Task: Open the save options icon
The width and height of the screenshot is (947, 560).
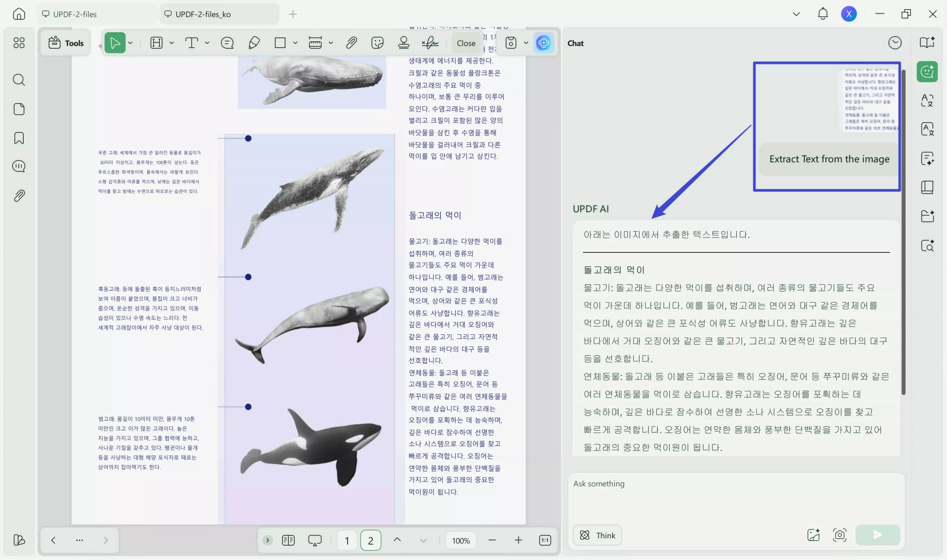Action: click(x=510, y=43)
